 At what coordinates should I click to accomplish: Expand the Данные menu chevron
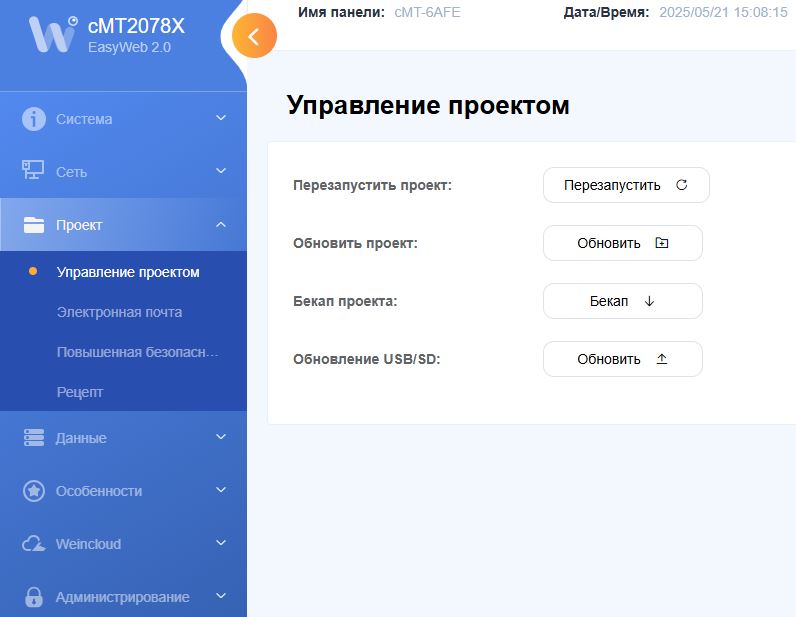click(x=221, y=438)
